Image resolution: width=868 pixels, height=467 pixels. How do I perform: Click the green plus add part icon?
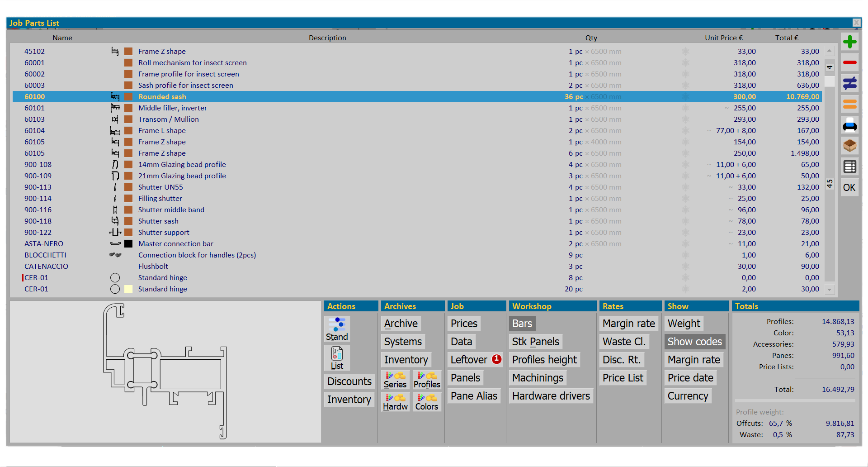pyautogui.click(x=849, y=42)
